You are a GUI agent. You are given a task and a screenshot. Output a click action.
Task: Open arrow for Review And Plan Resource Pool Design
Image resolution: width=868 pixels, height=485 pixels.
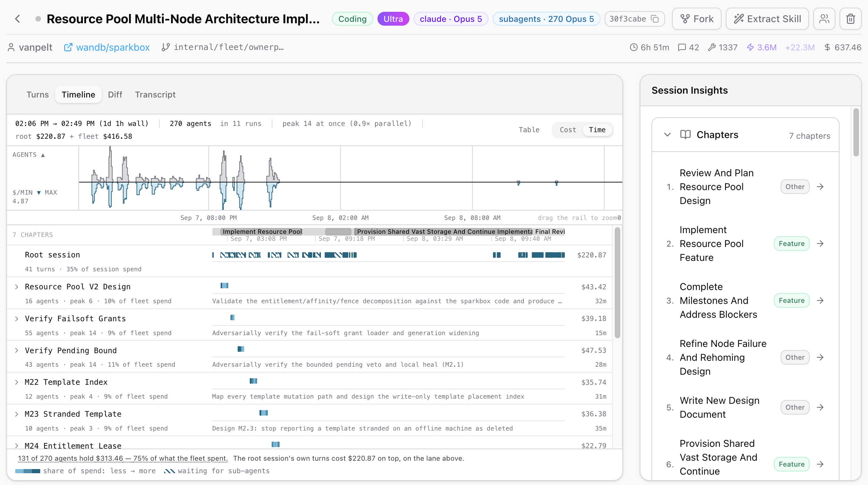820,187
